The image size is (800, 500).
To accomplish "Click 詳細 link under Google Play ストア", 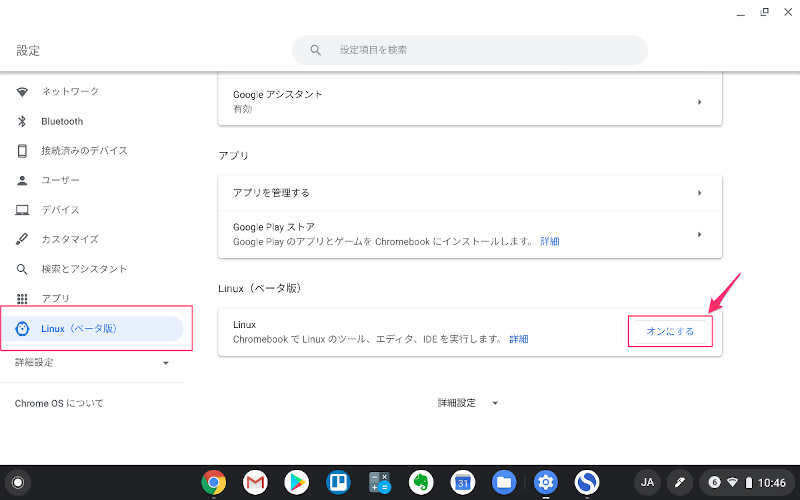I will (549, 241).
